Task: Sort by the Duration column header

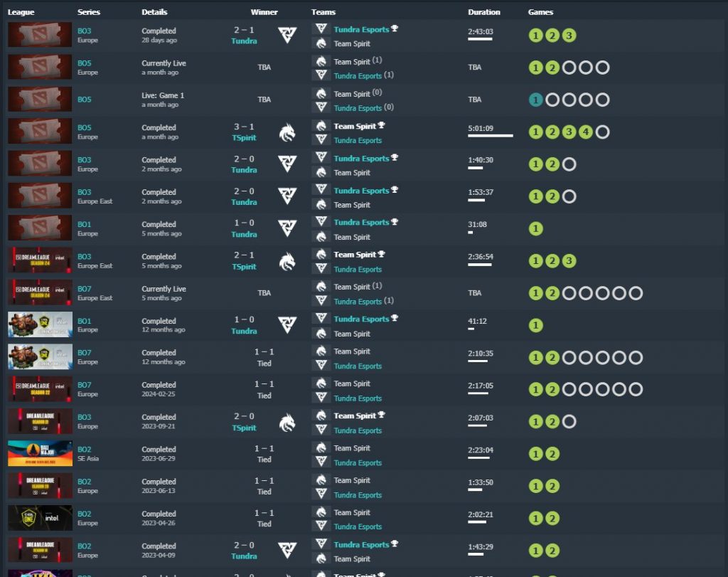Action: [484, 12]
